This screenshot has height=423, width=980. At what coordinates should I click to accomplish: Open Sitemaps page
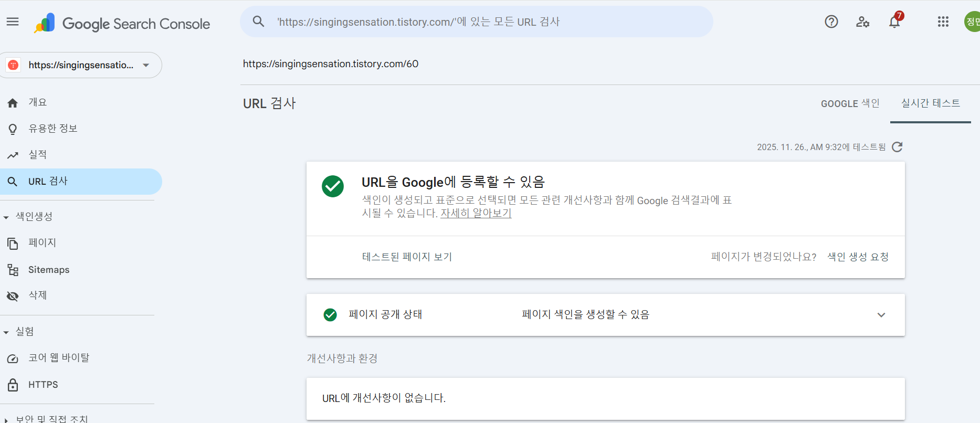[80, 270]
